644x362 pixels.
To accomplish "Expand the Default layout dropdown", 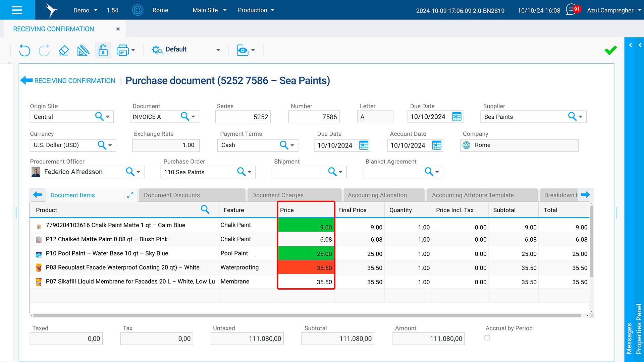I will pyautogui.click(x=218, y=50).
